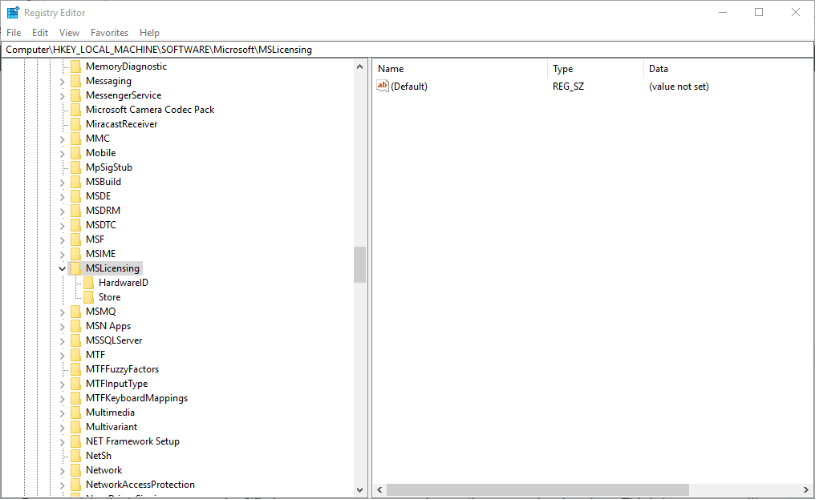
Task: Click the MSLicensing folder icon
Action: 75,268
